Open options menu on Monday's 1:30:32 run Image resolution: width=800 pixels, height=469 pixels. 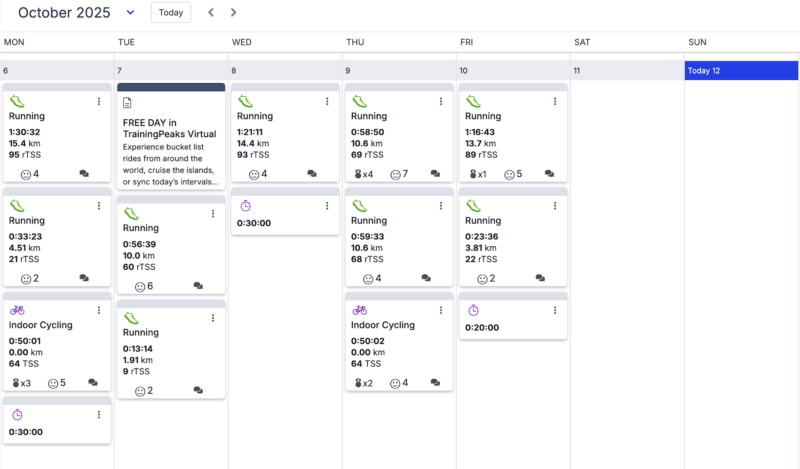pyautogui.click(x=99, y=101)
